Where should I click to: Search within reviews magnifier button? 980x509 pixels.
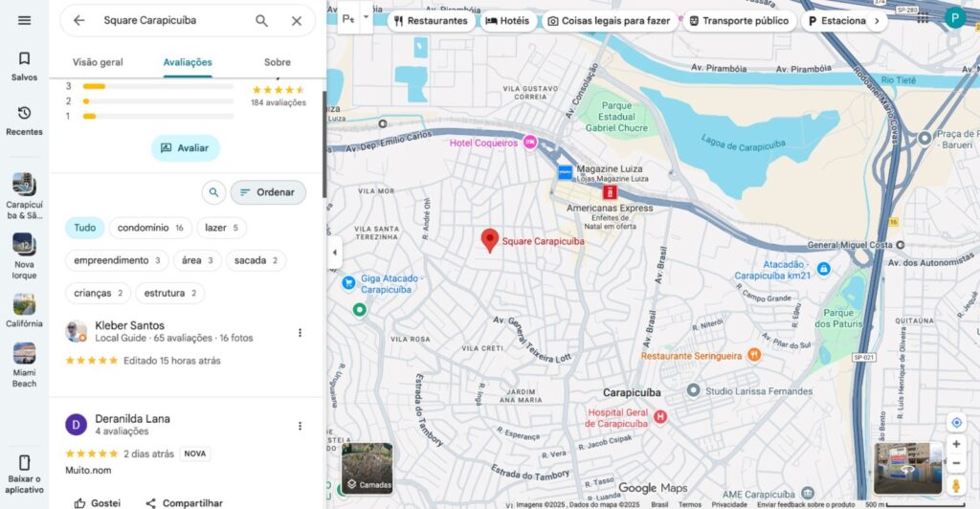[x=214, y=192]
